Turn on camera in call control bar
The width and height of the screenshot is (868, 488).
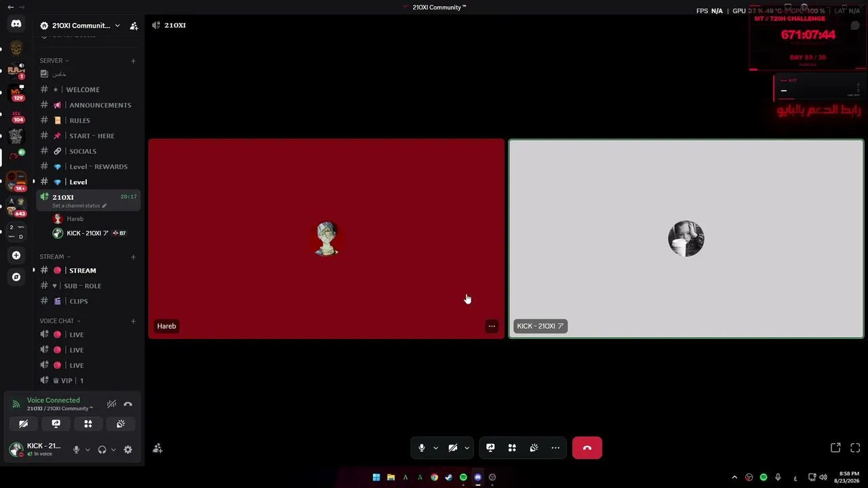453,448
